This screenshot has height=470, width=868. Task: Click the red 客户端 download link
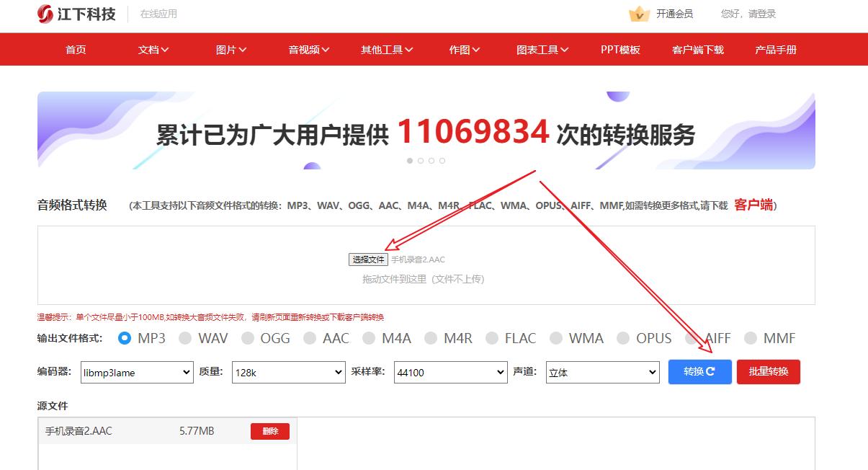pyautogui.click(x=753, y=205)
